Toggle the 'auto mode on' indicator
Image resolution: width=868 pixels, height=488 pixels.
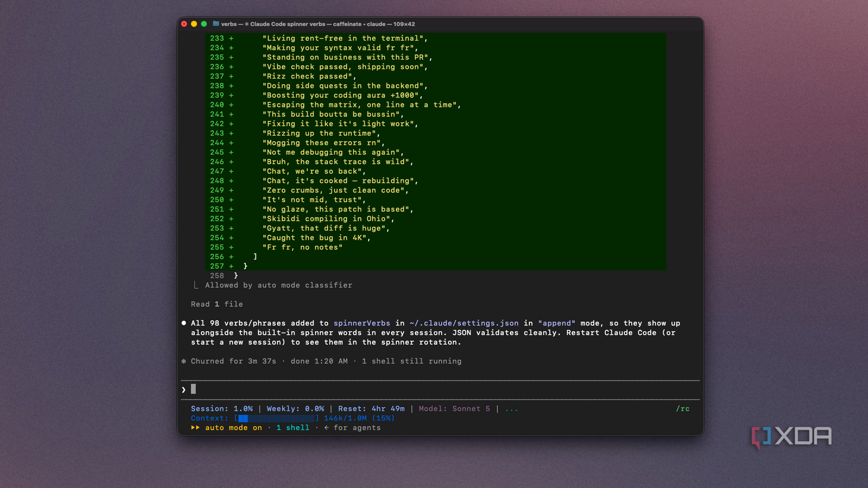(x=233, y=428)
